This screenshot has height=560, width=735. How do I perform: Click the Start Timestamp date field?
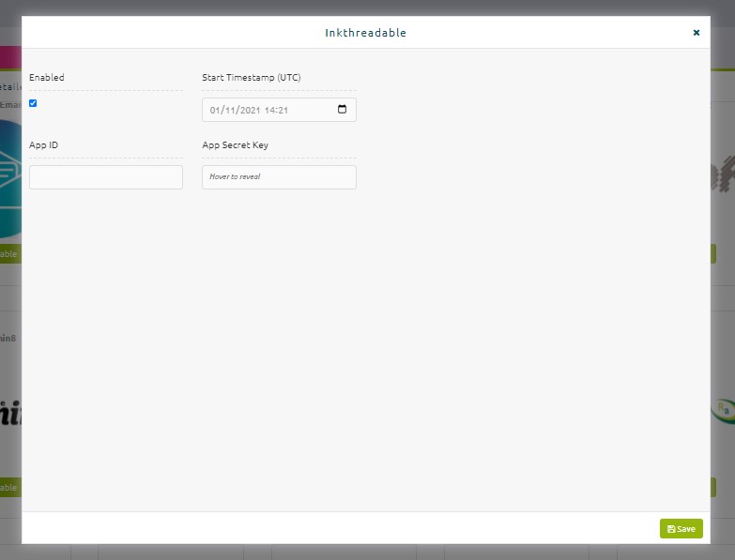click(x=279, y=110)
